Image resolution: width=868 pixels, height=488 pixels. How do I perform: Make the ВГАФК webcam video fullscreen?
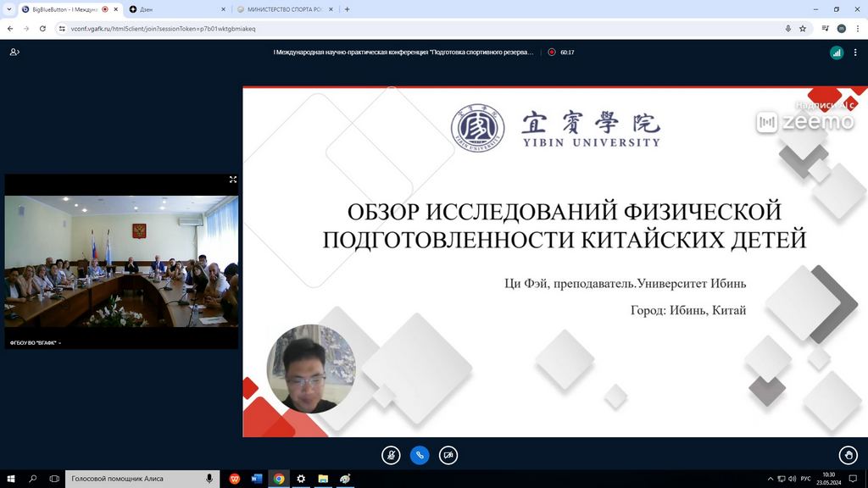[233, 180]
